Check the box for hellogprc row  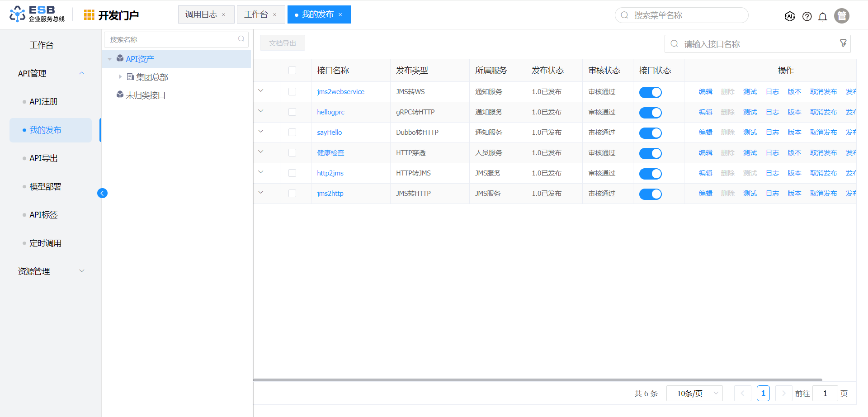[292, 112]
